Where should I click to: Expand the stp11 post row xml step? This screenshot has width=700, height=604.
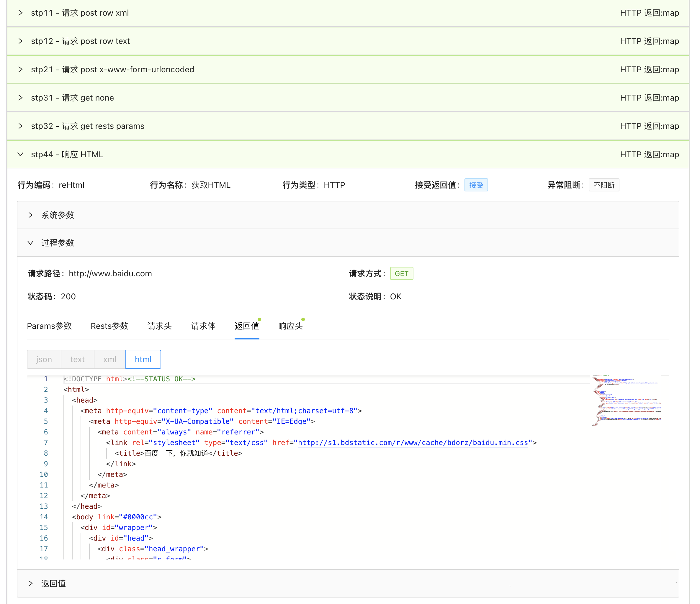21,13
